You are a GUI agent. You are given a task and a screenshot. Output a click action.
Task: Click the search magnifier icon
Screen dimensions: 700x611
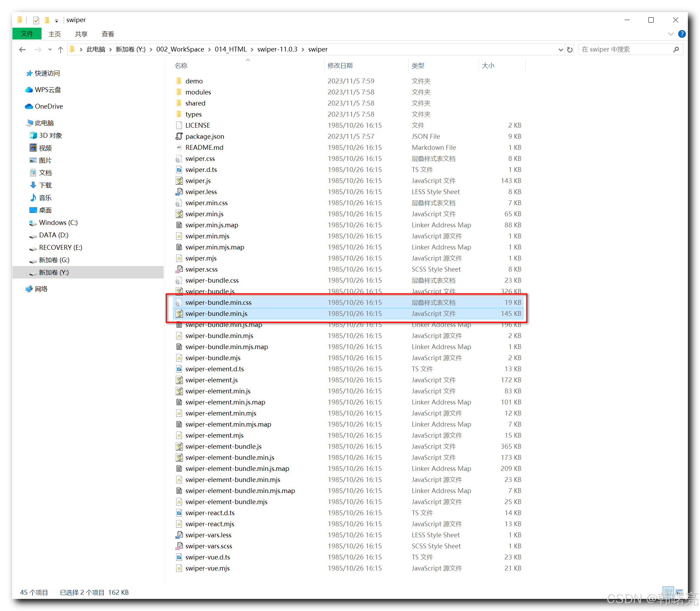676,49
